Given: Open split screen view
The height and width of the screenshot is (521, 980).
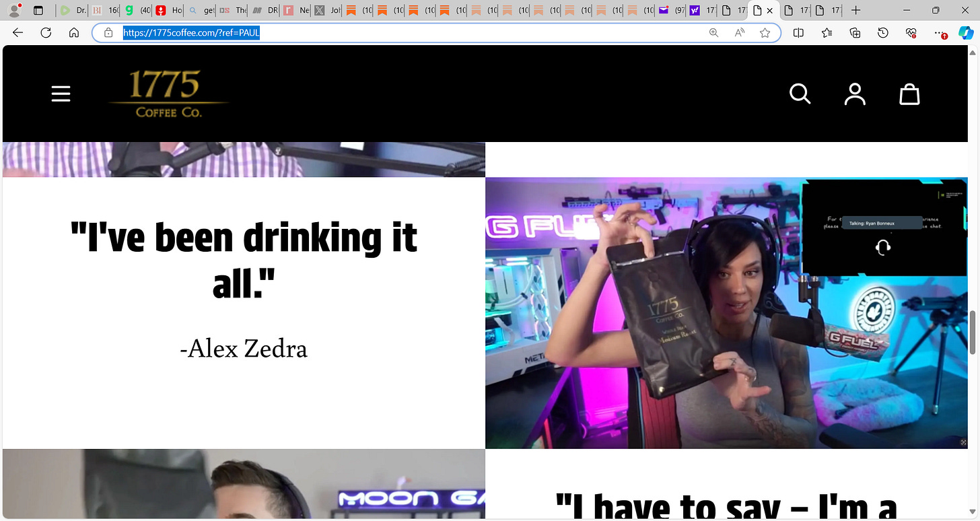Looking at the screenshot, I should tap(798, 32).
